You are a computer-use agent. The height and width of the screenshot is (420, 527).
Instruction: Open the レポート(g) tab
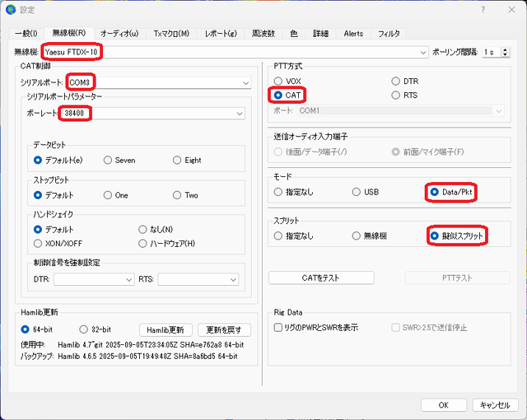(221, 34)
